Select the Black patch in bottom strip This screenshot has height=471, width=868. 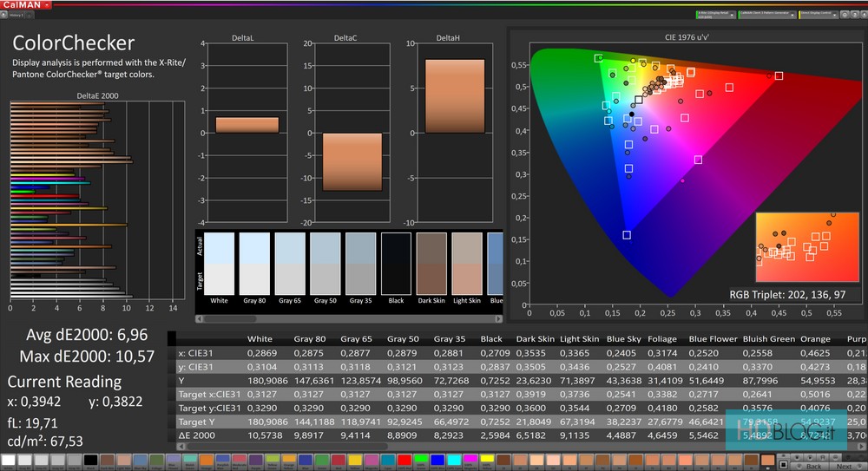pos(90,460)
